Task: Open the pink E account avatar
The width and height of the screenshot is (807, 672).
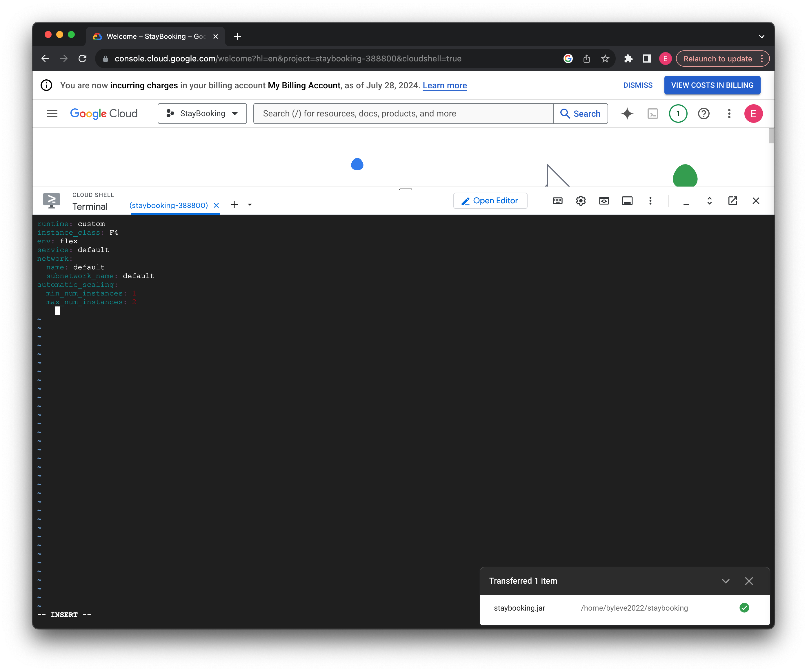Action: point(754,114)
